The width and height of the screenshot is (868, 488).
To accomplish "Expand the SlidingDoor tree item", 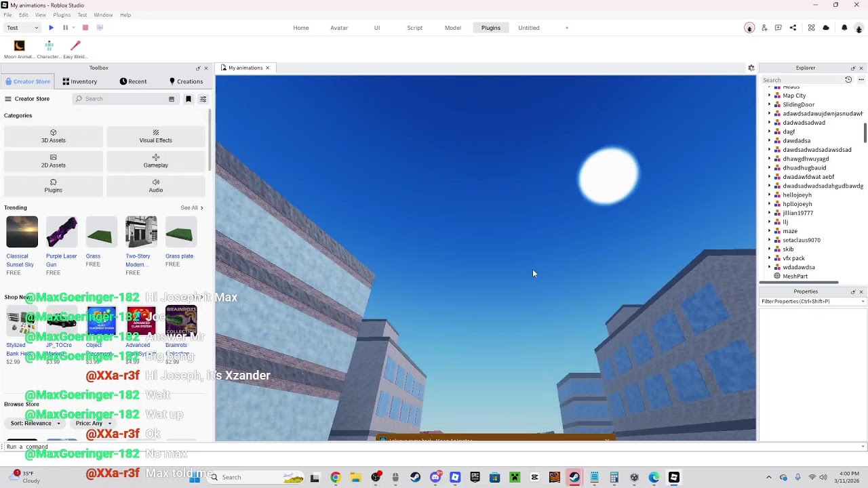I will pyautogui.click(x=769, y=104).
